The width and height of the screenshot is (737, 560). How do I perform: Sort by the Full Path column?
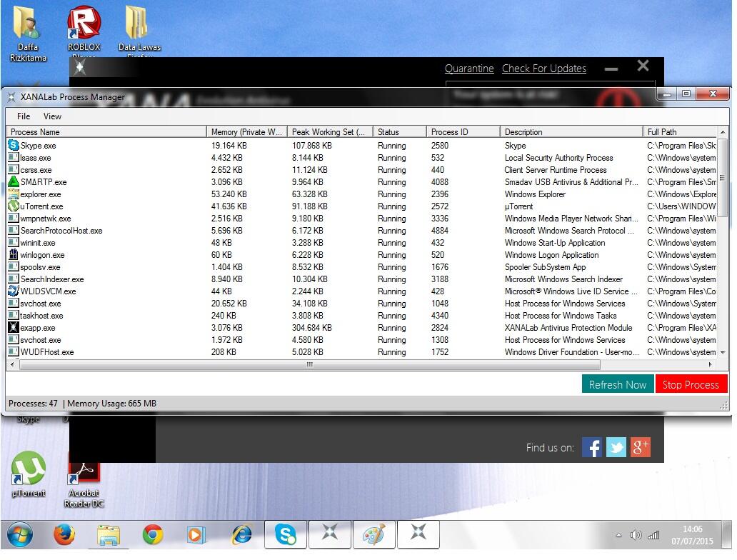(x=680, y=132)
